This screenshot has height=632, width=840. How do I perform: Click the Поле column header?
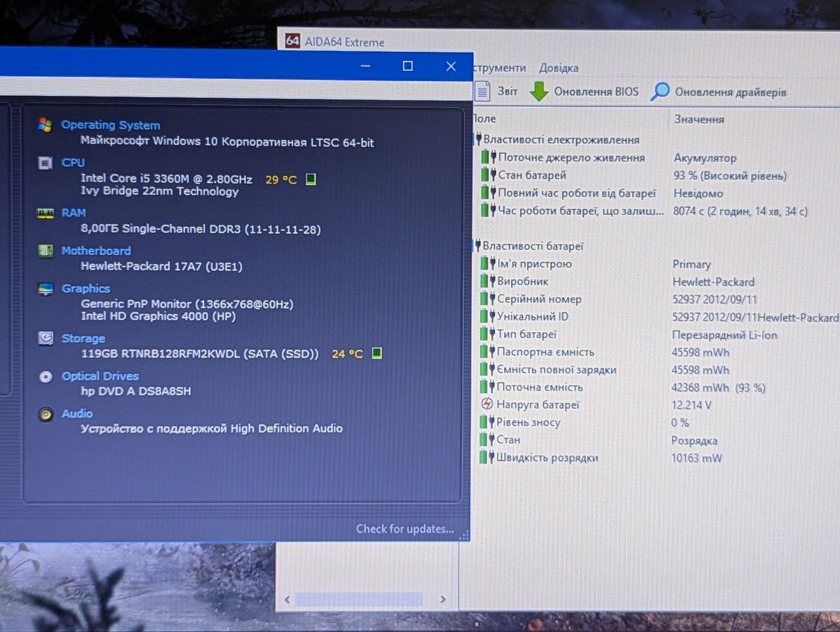pos(485,119)
